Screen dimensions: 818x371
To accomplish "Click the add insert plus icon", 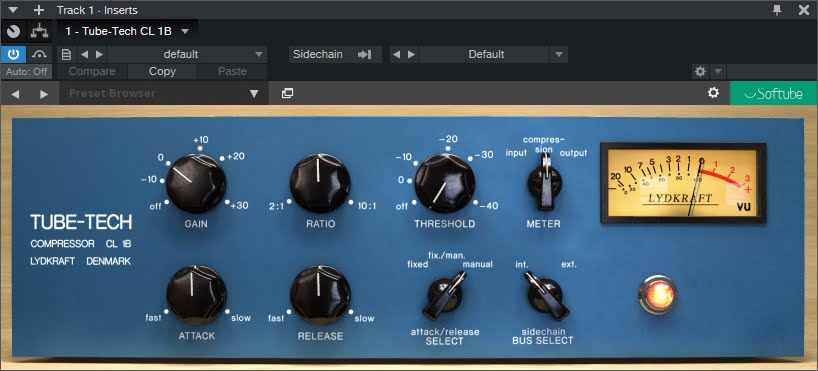I will (39, 10).
